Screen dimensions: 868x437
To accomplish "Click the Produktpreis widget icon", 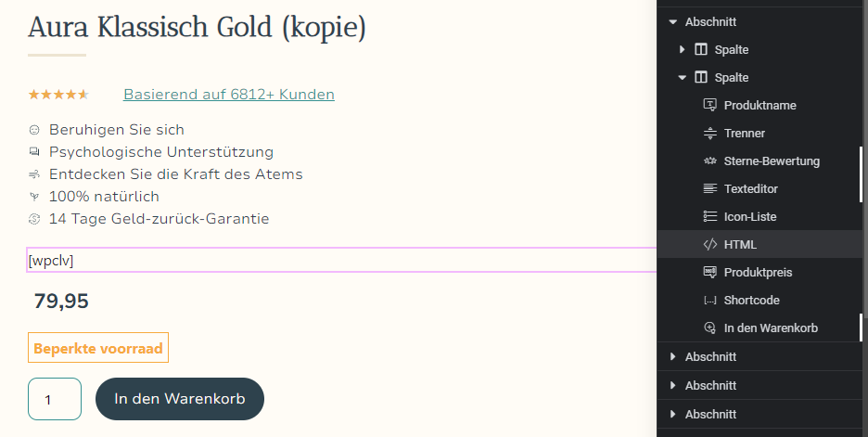I will 710,272.
